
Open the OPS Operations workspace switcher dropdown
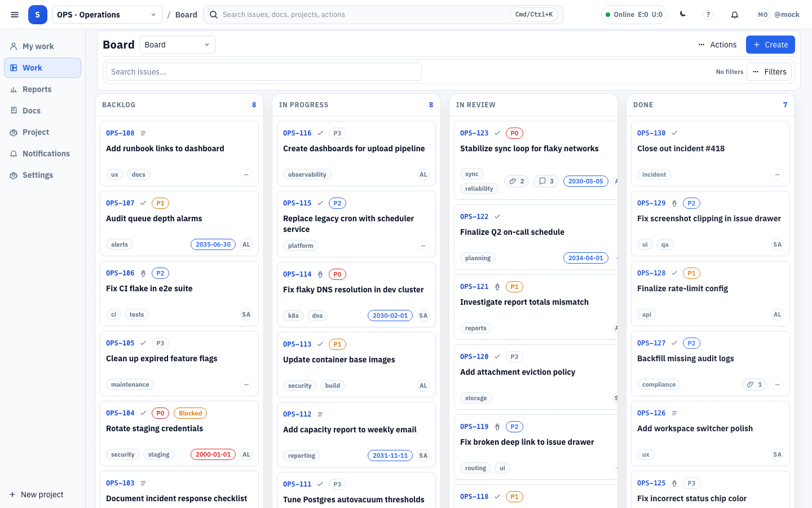pyautogui.click(x=106, y=14)
